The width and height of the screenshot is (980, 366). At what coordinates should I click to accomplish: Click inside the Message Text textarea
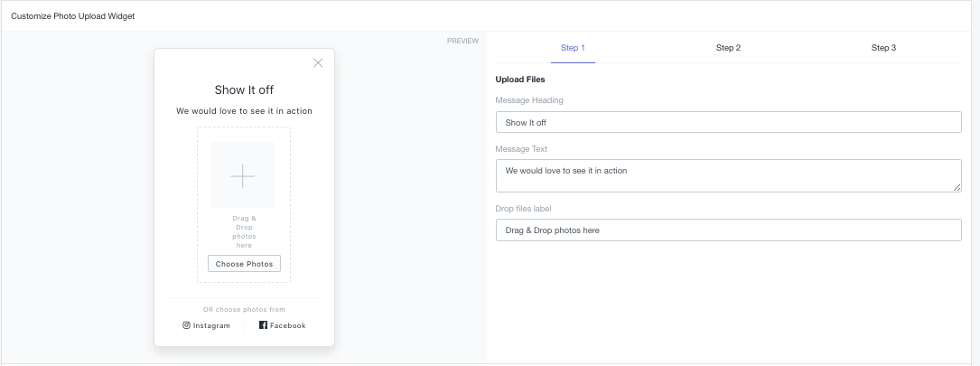(x=728, y=176)
